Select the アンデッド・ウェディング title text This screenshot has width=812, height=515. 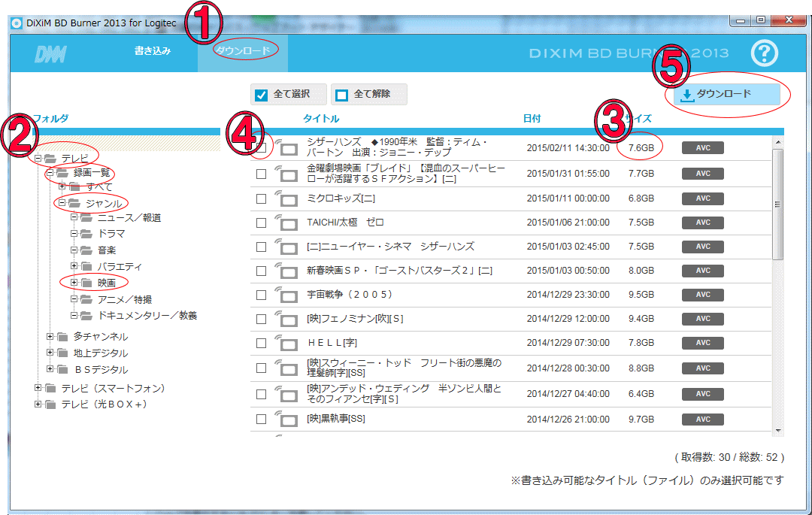(x=404, y=393)
